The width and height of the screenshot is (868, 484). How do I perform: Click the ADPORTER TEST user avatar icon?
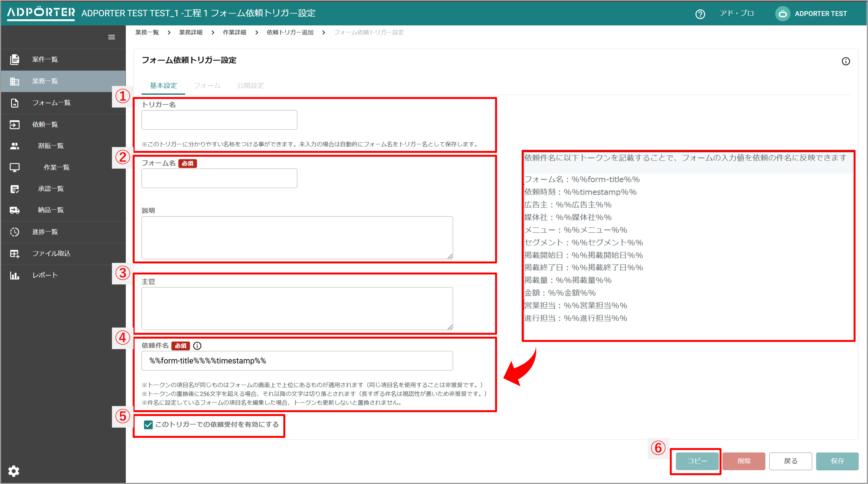782,14
